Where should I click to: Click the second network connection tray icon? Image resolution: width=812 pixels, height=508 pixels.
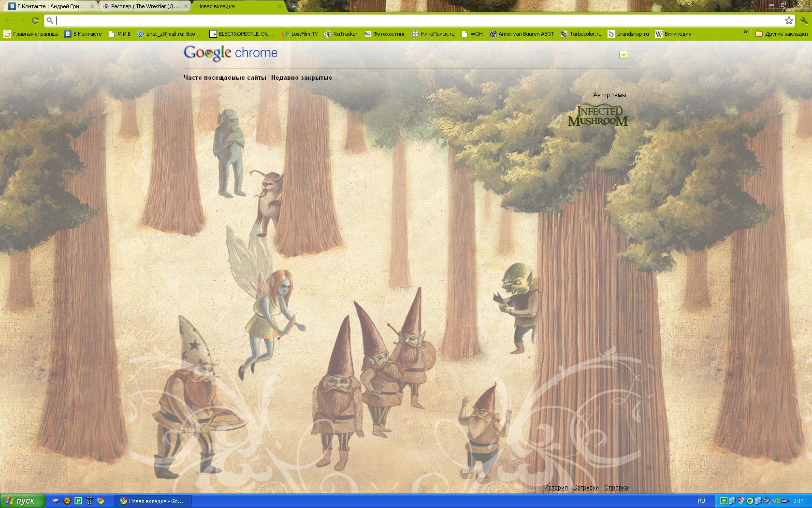pyautogui.click(x=758, y=501)
